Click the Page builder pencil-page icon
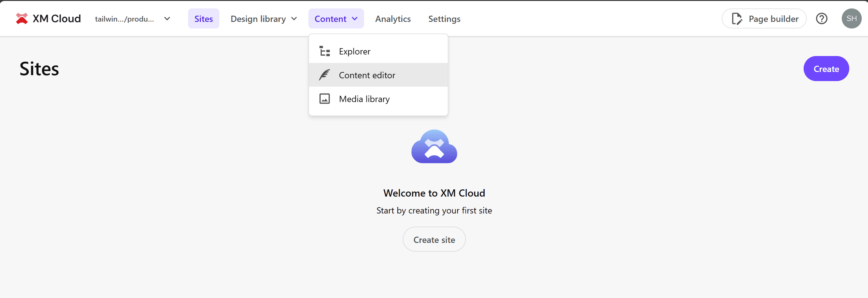The height and width of the screenshot is (298, 868). [736, 19]
